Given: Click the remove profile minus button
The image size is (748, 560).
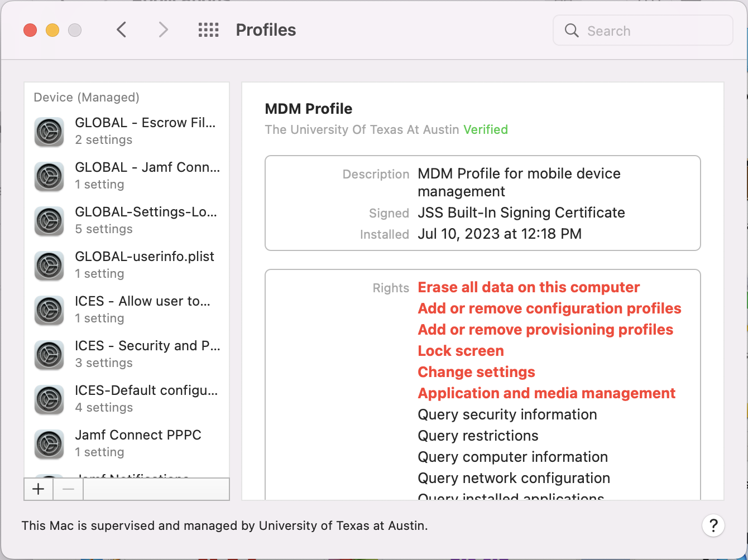Looking at the screenshot, I should pos(68,489).
